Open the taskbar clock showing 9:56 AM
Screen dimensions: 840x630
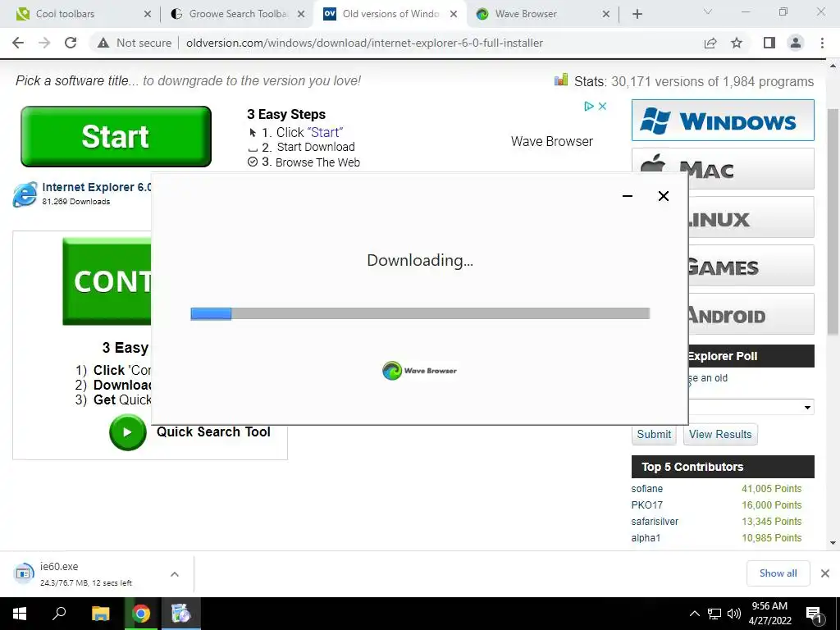click(x=769, y=614)
